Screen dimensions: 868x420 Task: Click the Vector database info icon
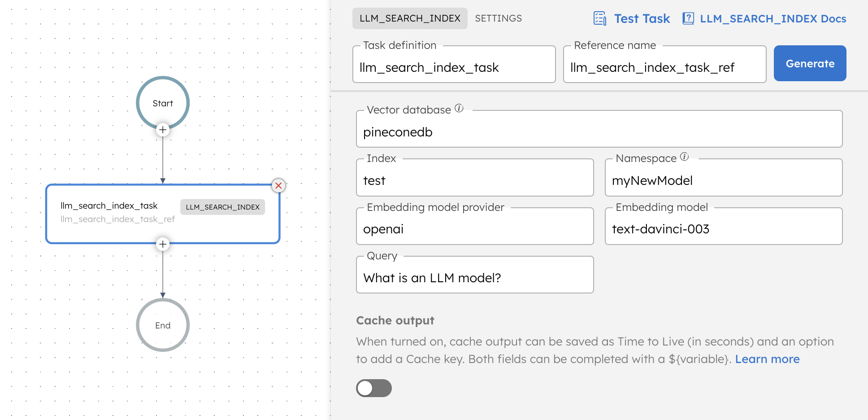(x=459, y=108)
